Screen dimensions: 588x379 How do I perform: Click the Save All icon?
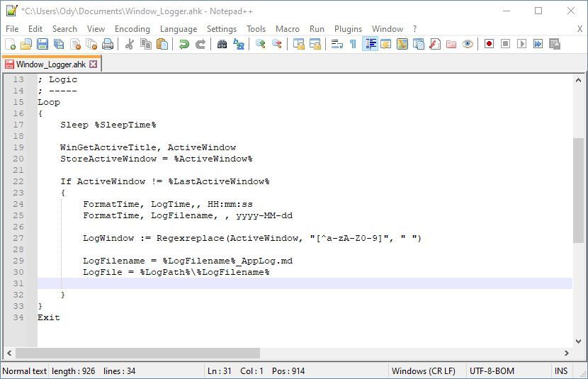59,44
